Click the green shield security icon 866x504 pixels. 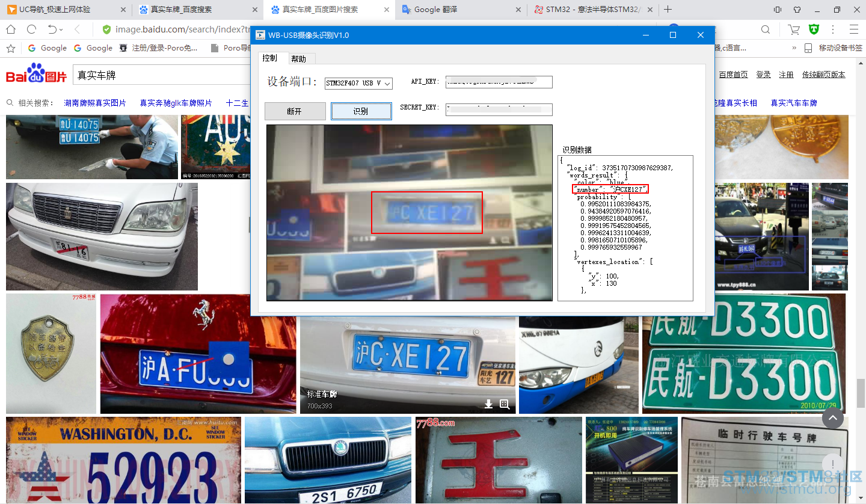(x=814, y=29)
